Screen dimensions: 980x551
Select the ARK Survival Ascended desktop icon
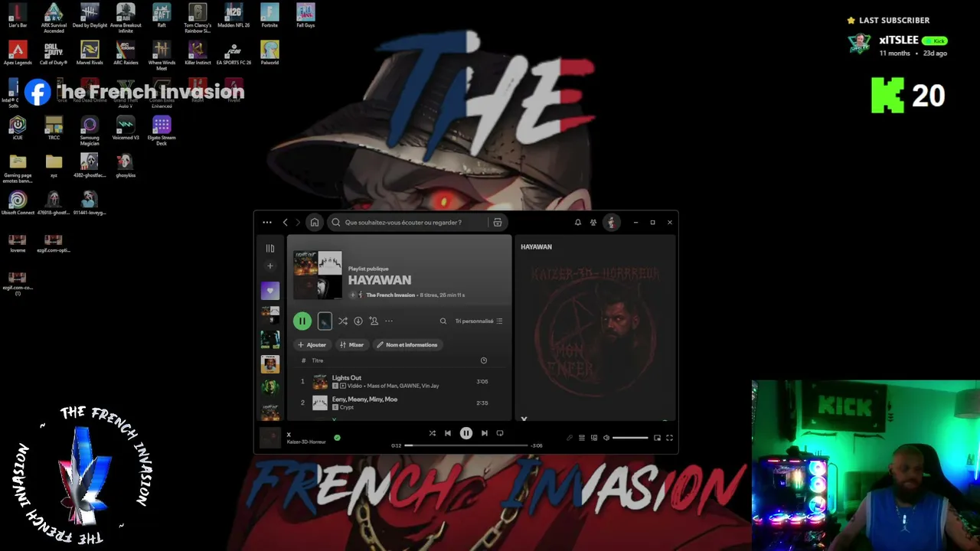(x=54, y=18)
